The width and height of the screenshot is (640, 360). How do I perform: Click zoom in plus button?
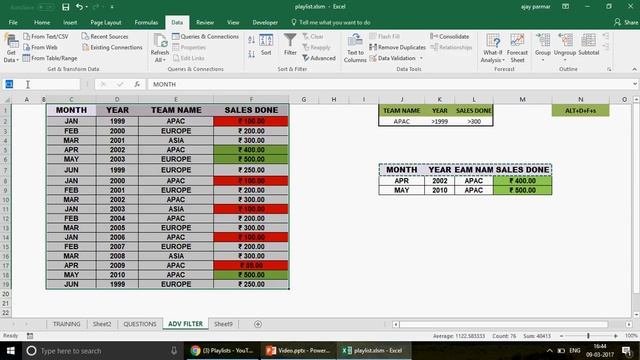[616, 336]
